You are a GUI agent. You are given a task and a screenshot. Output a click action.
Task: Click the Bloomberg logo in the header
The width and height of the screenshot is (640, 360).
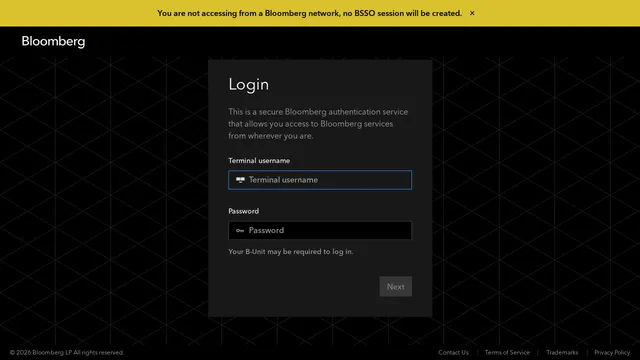pos(53,42)
